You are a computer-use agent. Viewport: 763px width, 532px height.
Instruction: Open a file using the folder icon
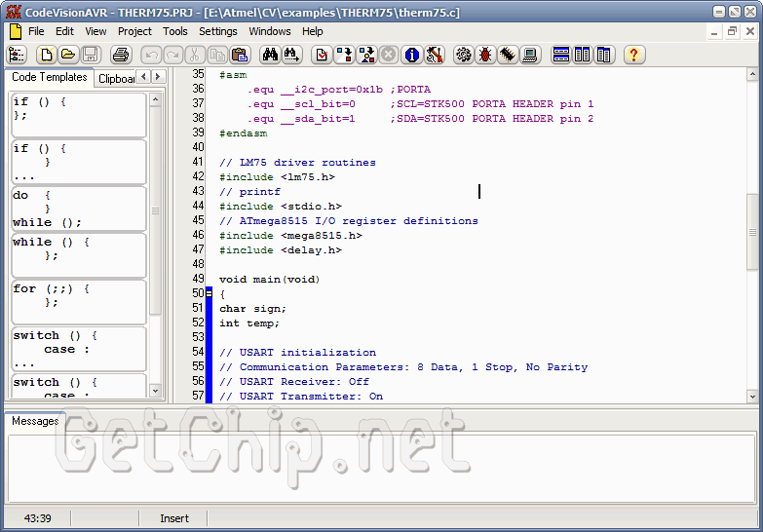(x=68, y=55)
